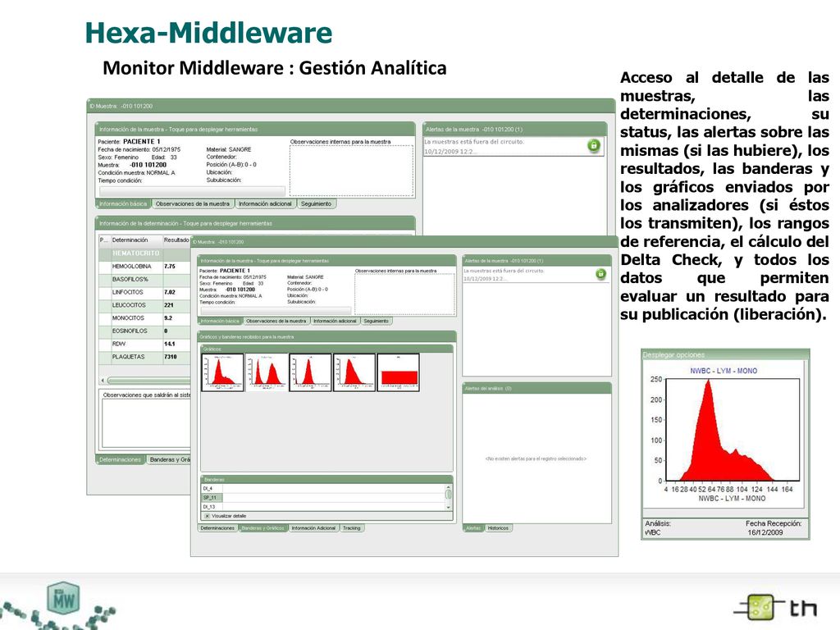
Task: Expand 'Información de la determinación' tools header
Action: point(255,223)
